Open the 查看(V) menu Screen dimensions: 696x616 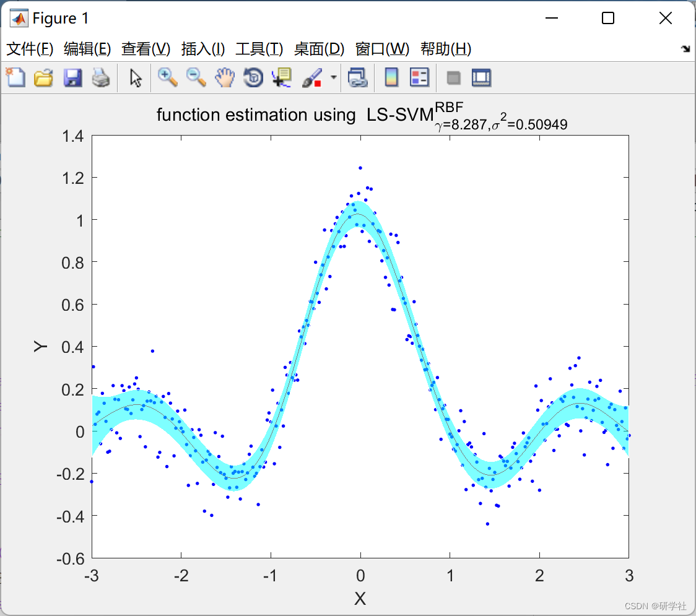click(146, 49)
